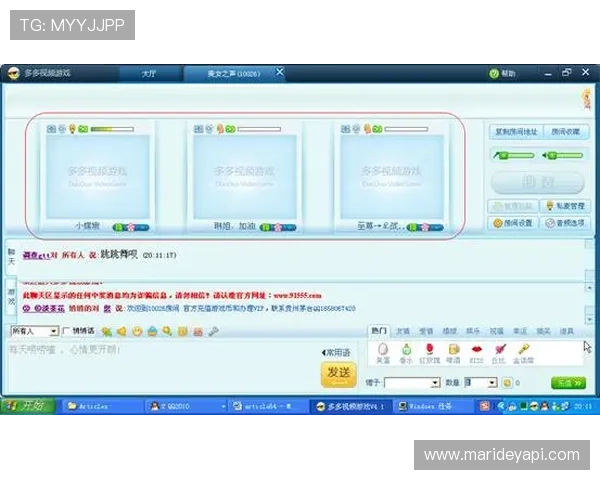Open 琳姐、加油 video thumbnail
The image size is (600, 480).
[245, 177]
